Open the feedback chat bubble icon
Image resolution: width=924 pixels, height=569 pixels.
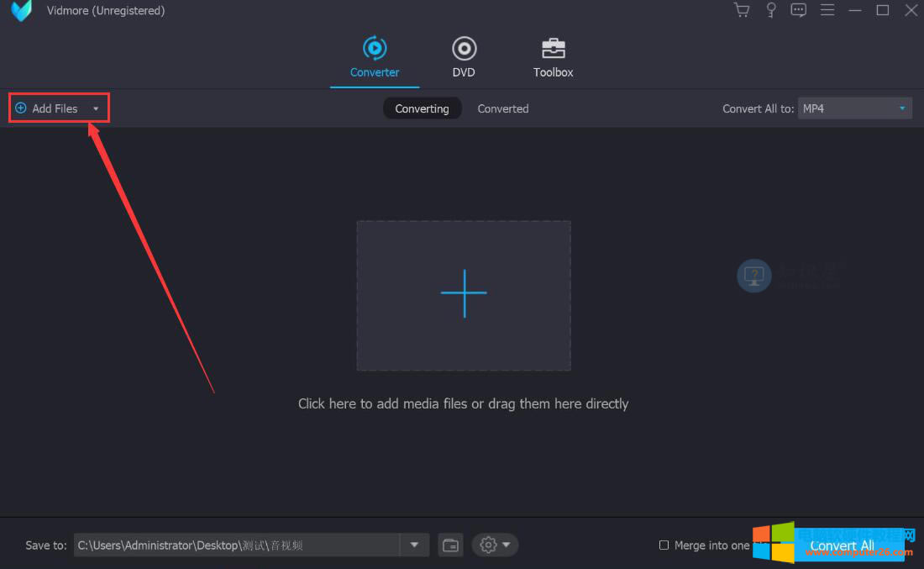pyautogui.click(x=799, y=10)
